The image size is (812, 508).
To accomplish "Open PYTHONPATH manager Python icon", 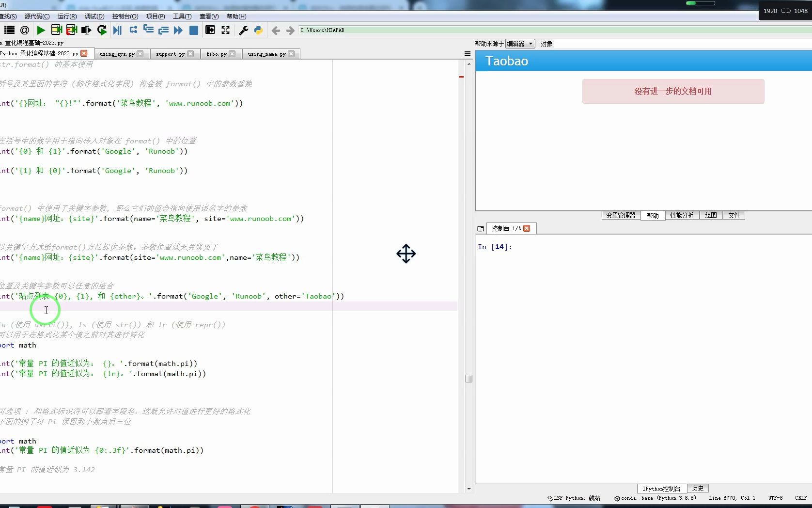I will pyautogui.click(x=258, y=30).
